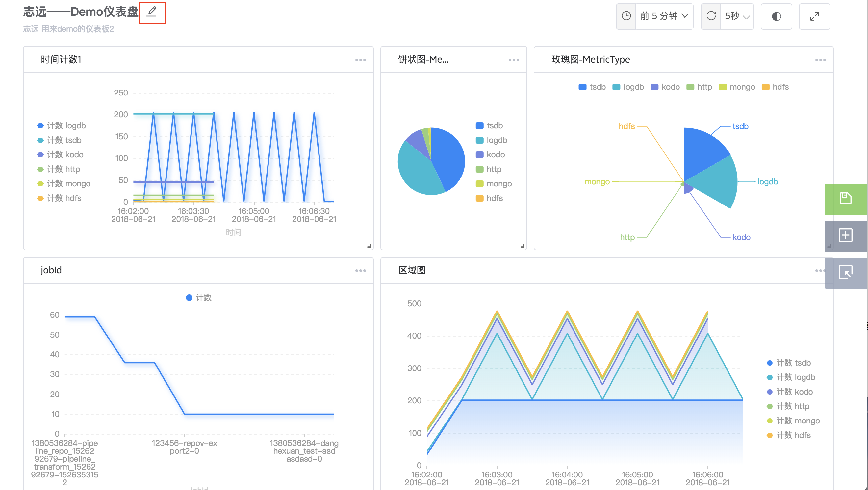868x490 pixels.
Task: Click the export arrow icon on right sidebar
Action: click(x=845, y=272)
